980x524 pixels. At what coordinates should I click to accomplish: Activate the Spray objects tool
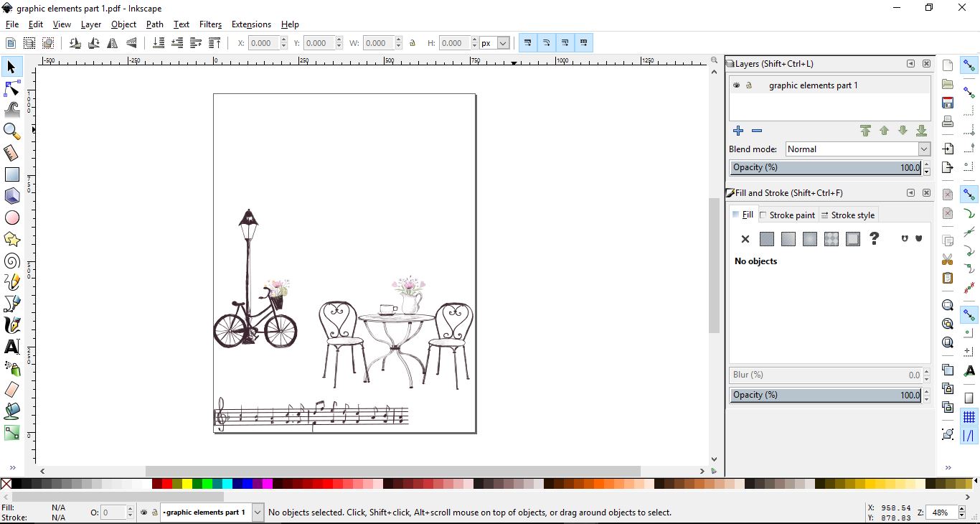click(x=11, y=368)
